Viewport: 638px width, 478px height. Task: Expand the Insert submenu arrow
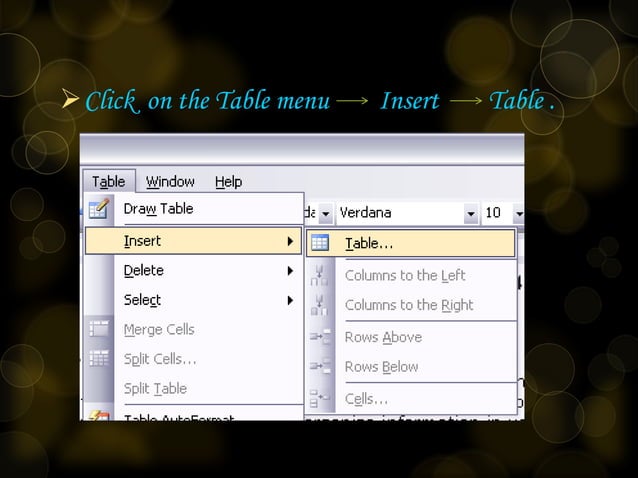(x=290, y=241)
